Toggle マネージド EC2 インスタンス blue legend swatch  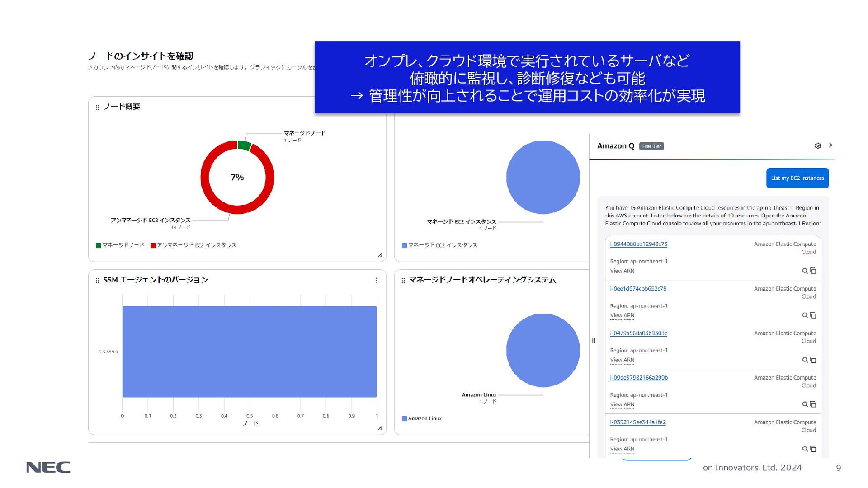tap(404, 245)
